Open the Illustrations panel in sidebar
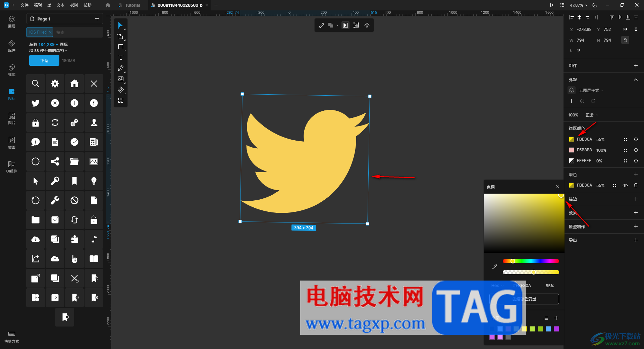The width and height of the screenshot is (644, 349). tap(12, 143)
